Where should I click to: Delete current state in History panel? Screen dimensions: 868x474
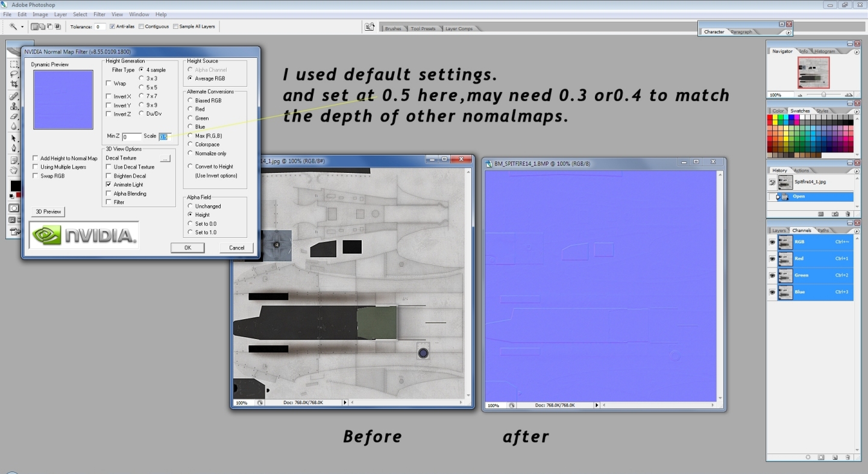pyautogui.click(x=848, y=214)
